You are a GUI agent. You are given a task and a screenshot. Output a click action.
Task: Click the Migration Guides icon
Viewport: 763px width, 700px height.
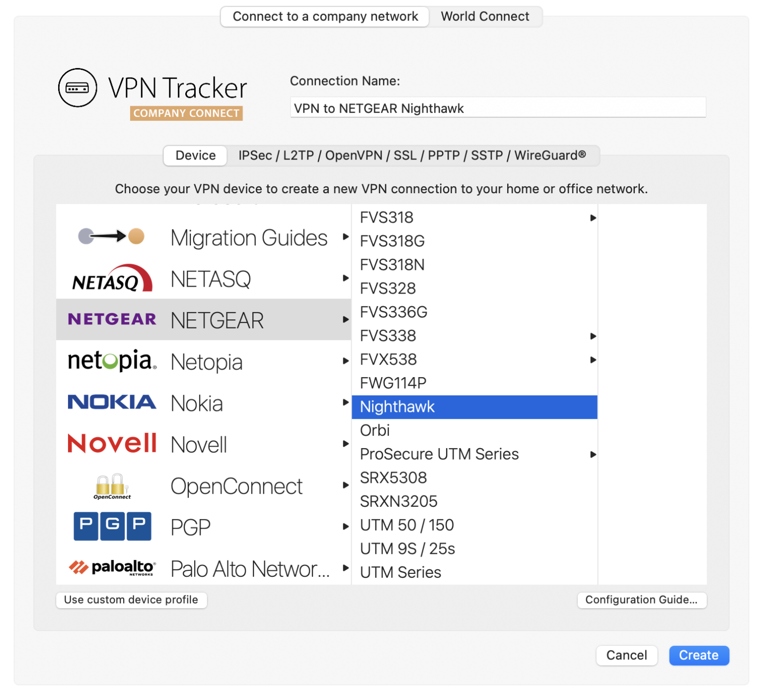pyautogui.click(x=111, y=237)
